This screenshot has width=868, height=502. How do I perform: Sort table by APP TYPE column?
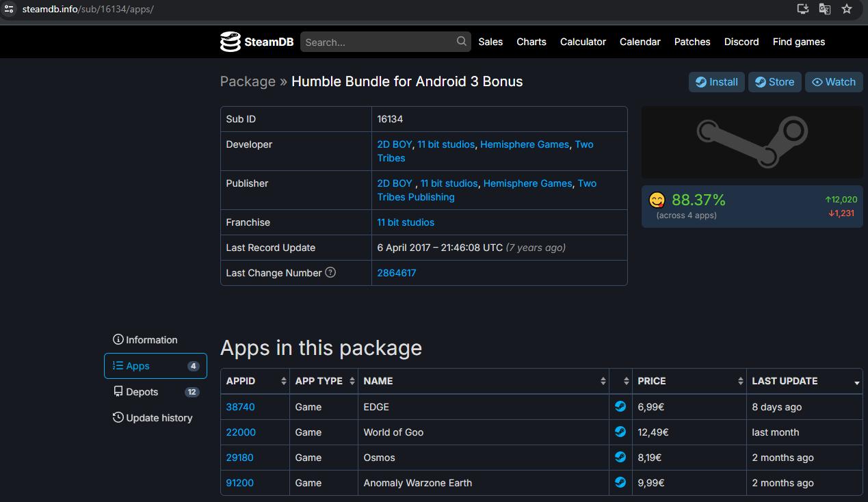point(324,381)
